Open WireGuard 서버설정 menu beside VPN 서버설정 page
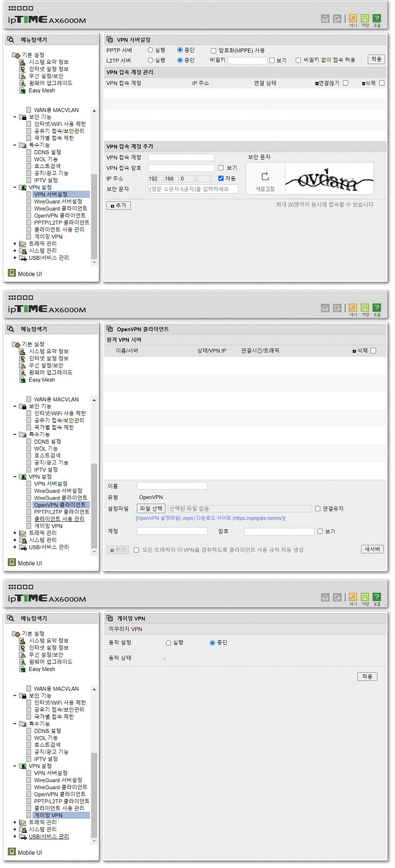This screenshot has width=395, height=868. (x=58, y=202)
